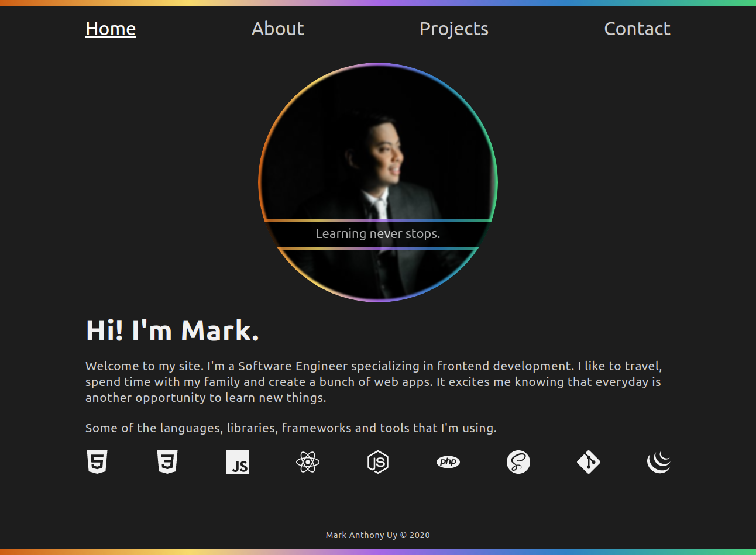Click Mark's circular profile photo
This screenshot has height=555, width=756.
coord(377,146)
